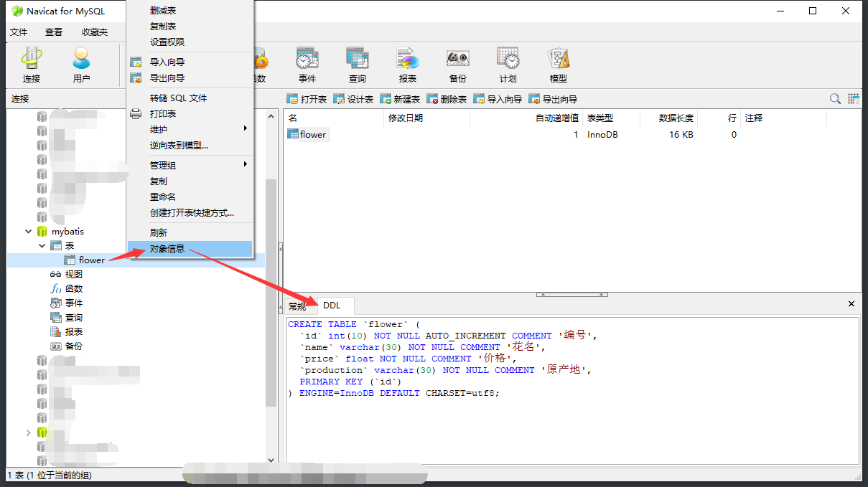Click the connection tree scrollbar up arrow
The image size is (868, 487).
tap(271, 115)
